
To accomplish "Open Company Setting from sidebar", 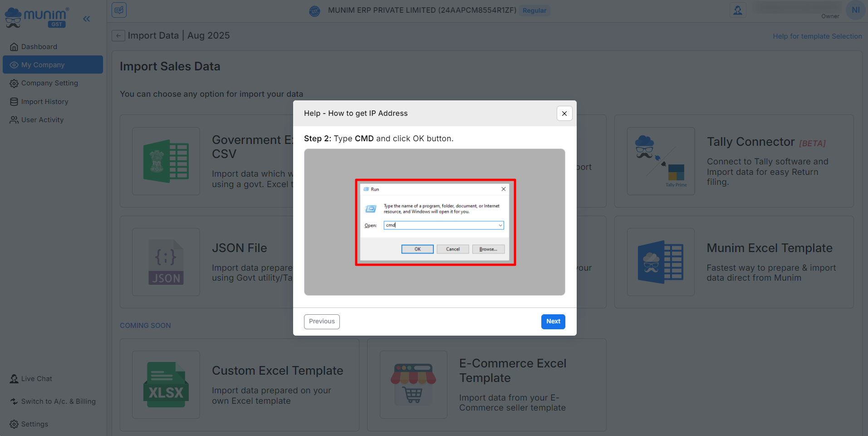I will coord(49,83).
